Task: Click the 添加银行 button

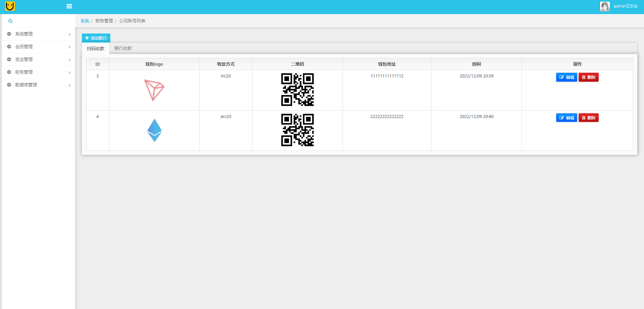Action: 96,38
